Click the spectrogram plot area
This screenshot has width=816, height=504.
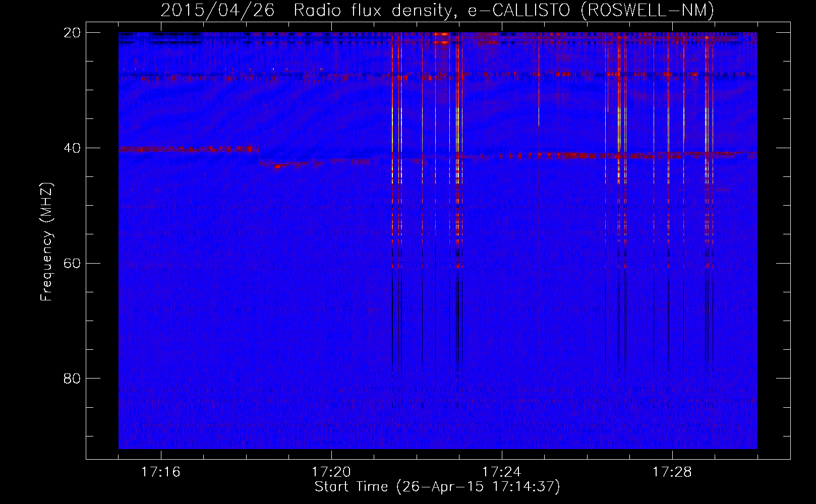438,240
